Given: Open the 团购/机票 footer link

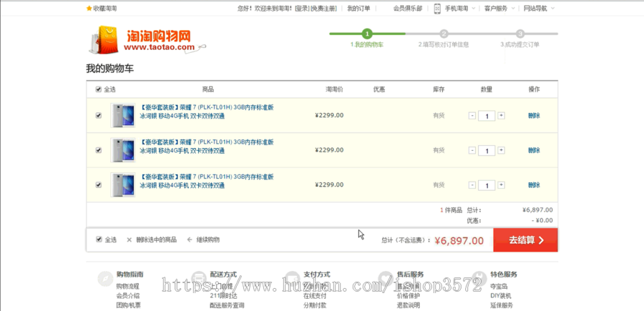Looking at the screenshot, I should pos(129,305).
